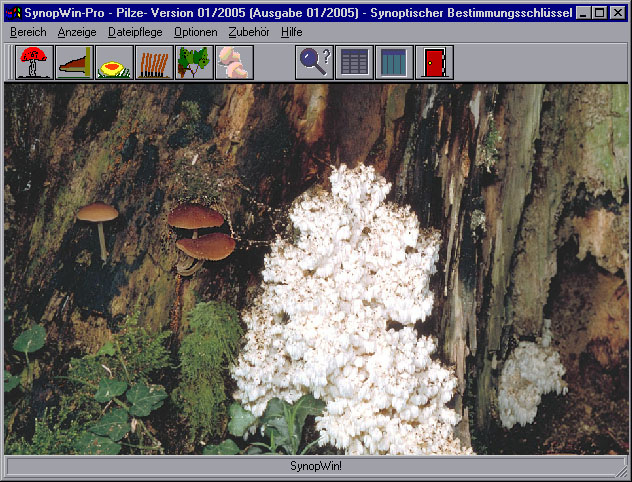Open the Optionen menu
Screen dimensions: 632x482
pyautogui.click(x=195, y=32)
